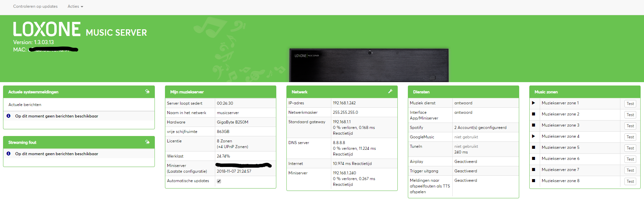The height and width of the screenshot is (204, 644).
Task: Click the LOXONE Music Server logo
Action: (80, 29)
